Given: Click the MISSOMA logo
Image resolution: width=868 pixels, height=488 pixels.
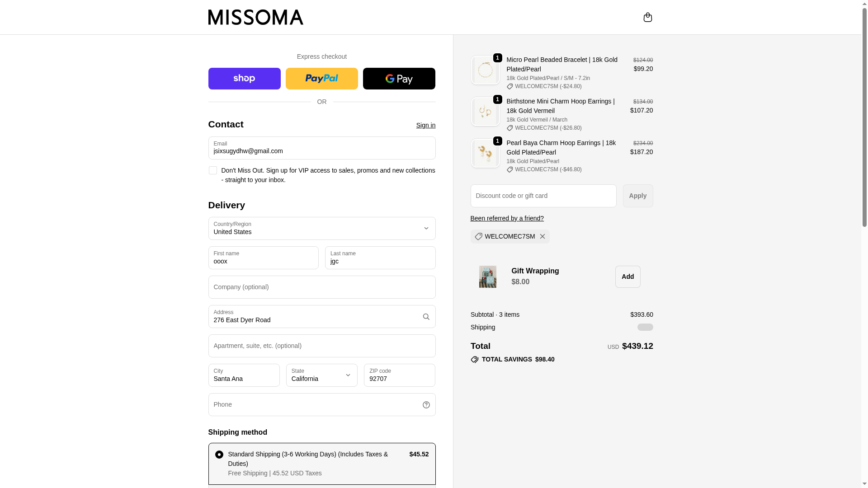Looking at the screenshot, I should (x=255, y=17).
